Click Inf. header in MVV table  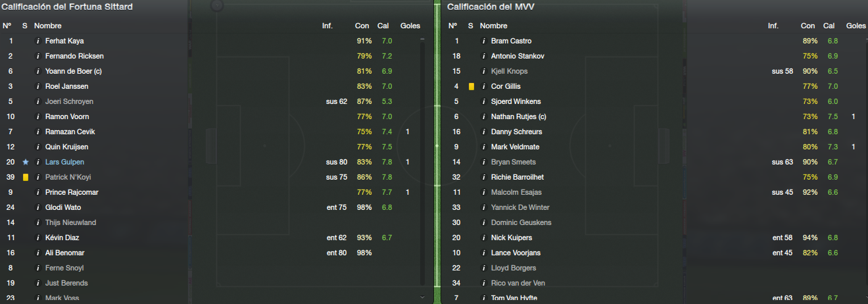click(773, 26)
